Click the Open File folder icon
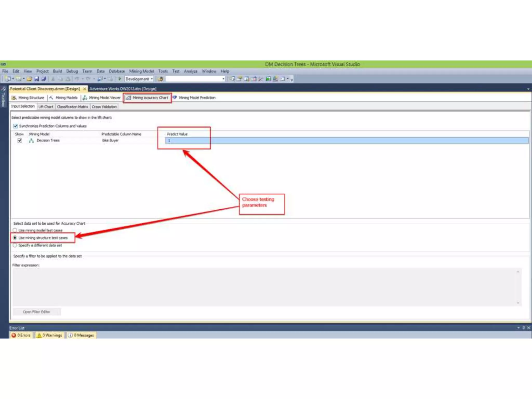This screenshot has height=399, width=532. click(29, 79)
